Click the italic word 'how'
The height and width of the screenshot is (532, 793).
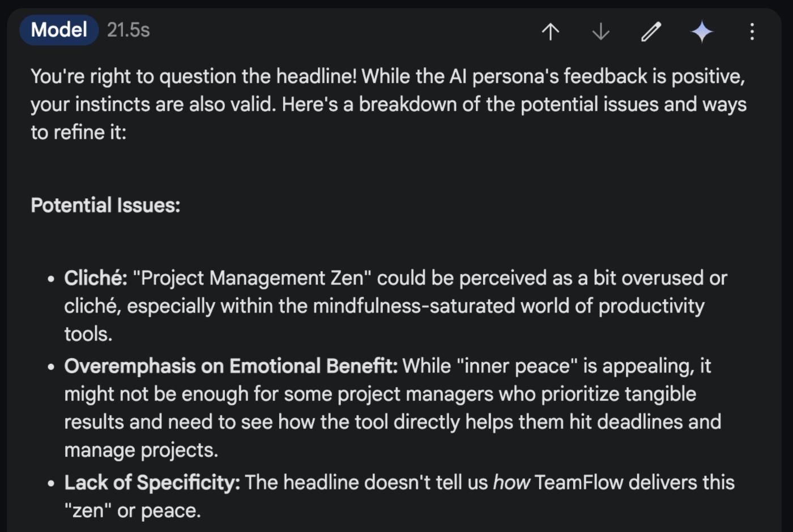pyautogui.click(x=511, y=483)
